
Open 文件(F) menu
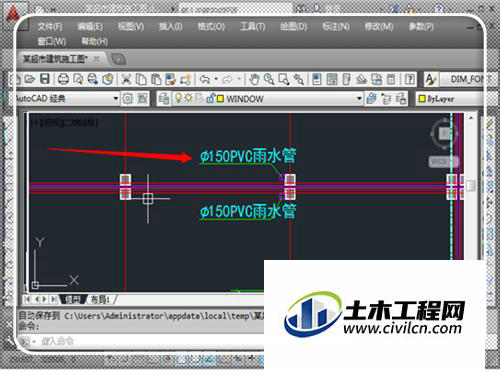49,26
